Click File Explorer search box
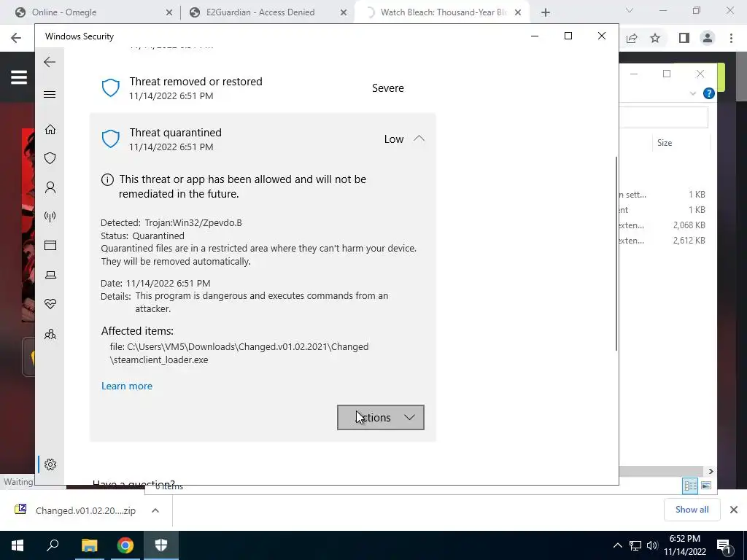Viewport: 747px width, 560px height. coord(664,117)
